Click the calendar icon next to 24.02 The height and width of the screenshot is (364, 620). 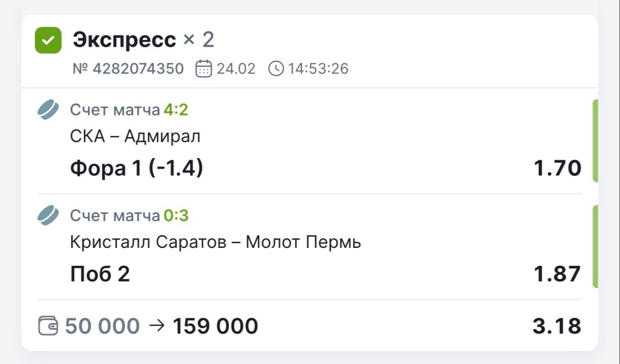click(204, 69)
